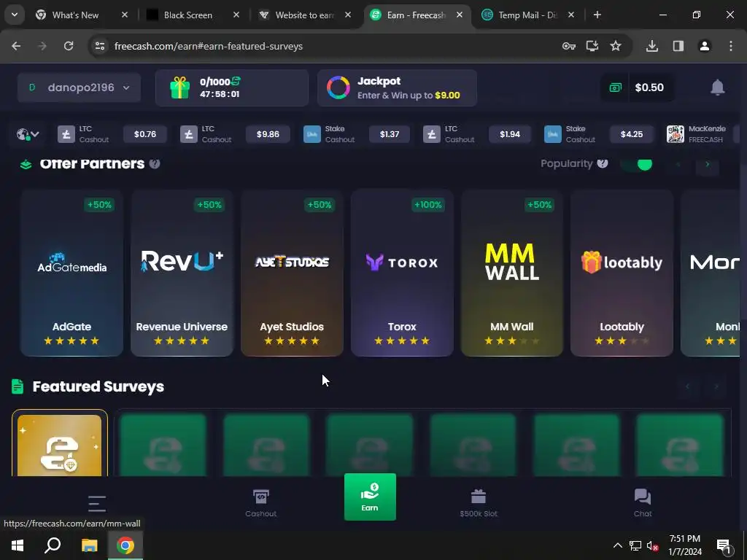Expand the globe region filter dropdown
Screen dimensions: 747x560
click(x=28, y=134)
